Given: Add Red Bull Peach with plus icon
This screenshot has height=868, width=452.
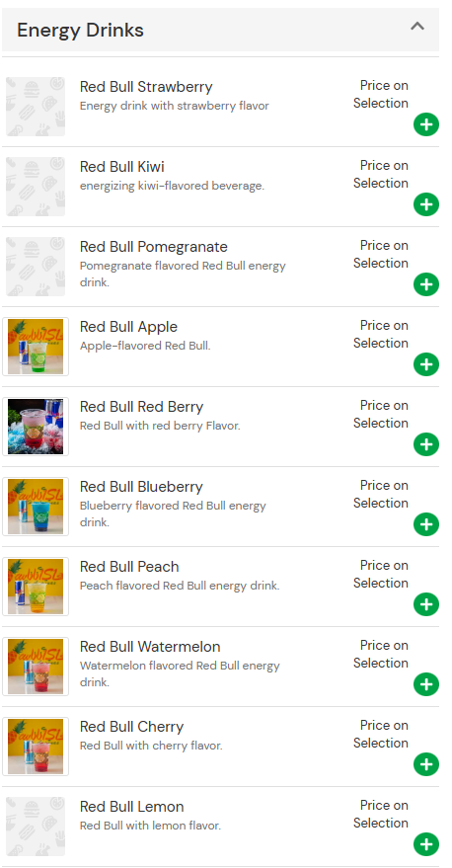Looking at the screenshot, I should coord(426,604).
